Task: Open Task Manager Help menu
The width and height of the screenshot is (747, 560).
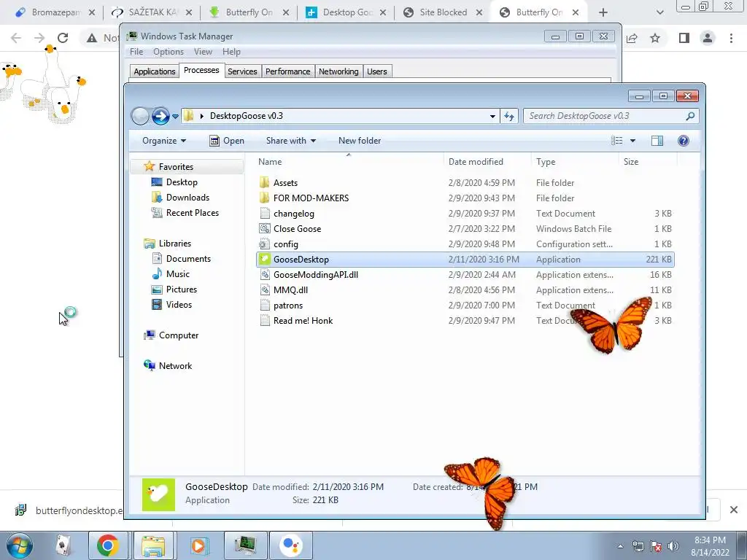Action: [x=231, y=52]
